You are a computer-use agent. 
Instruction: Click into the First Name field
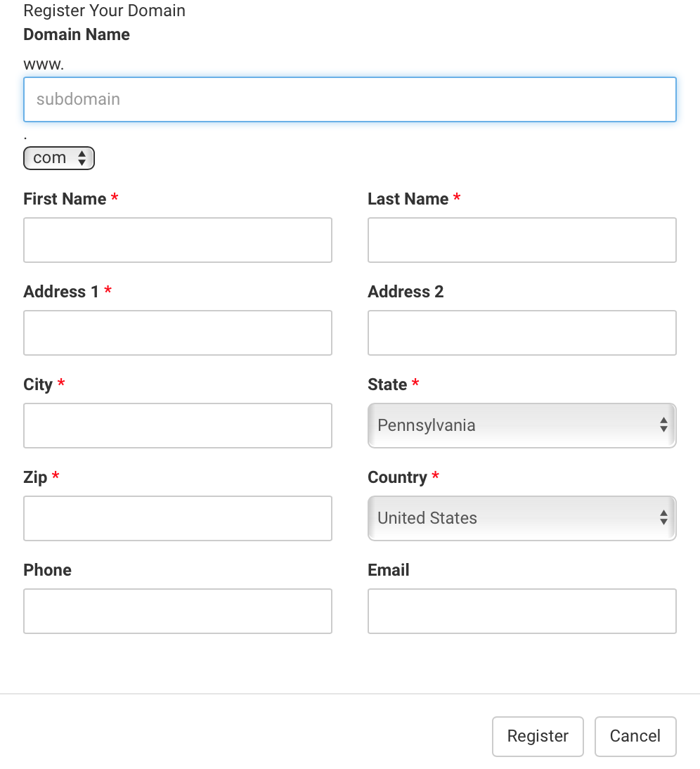(178, 240)
